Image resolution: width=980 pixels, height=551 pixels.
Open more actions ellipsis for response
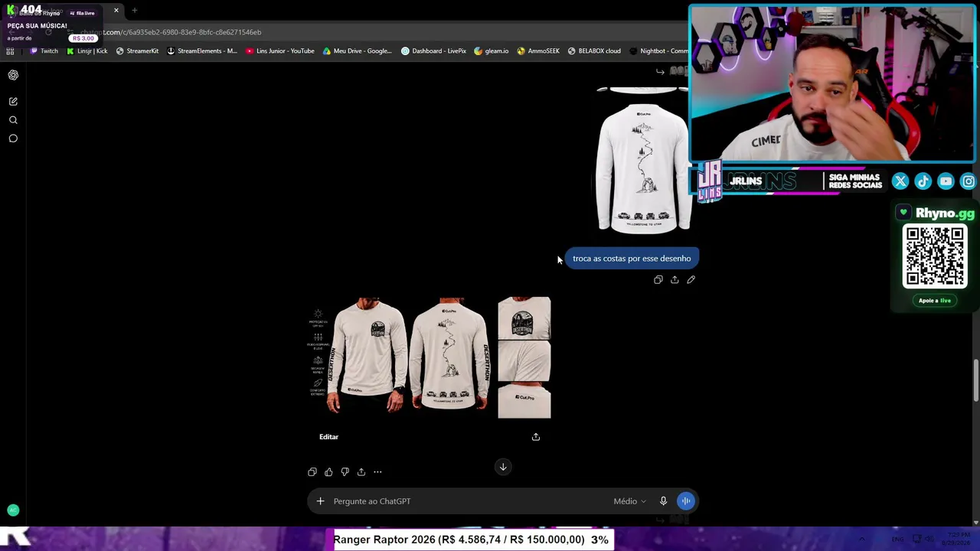pos(377,472)
